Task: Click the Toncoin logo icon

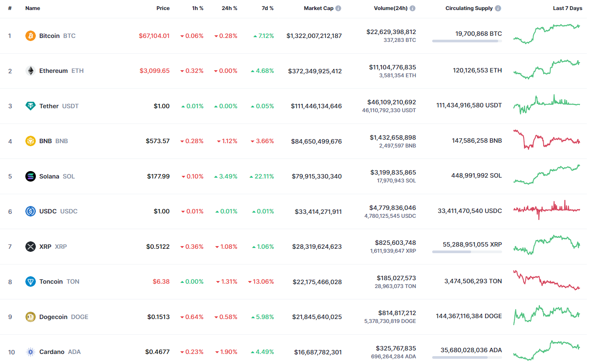Action: tap(31, 282)
